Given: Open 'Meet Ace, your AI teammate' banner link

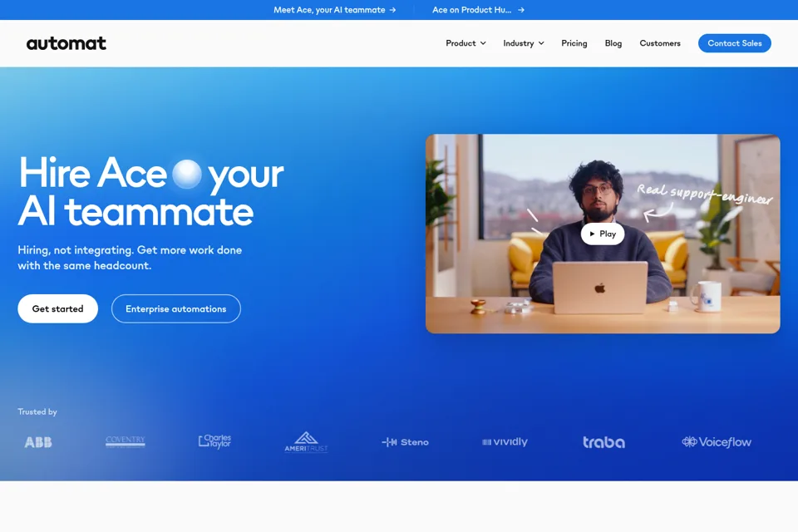Looking at the screenshot, I should click(334, 10).
